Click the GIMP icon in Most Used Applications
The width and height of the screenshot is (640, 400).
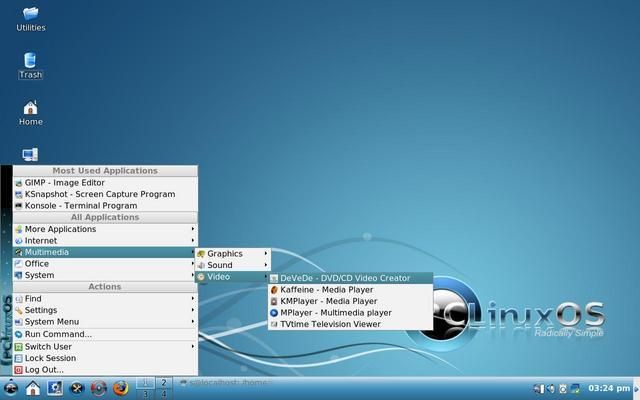18,183
